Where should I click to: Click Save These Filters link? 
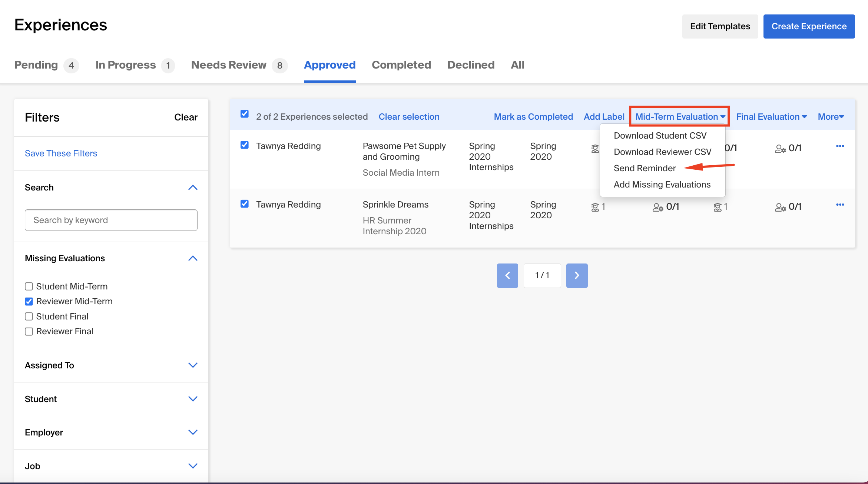(61, 153)
